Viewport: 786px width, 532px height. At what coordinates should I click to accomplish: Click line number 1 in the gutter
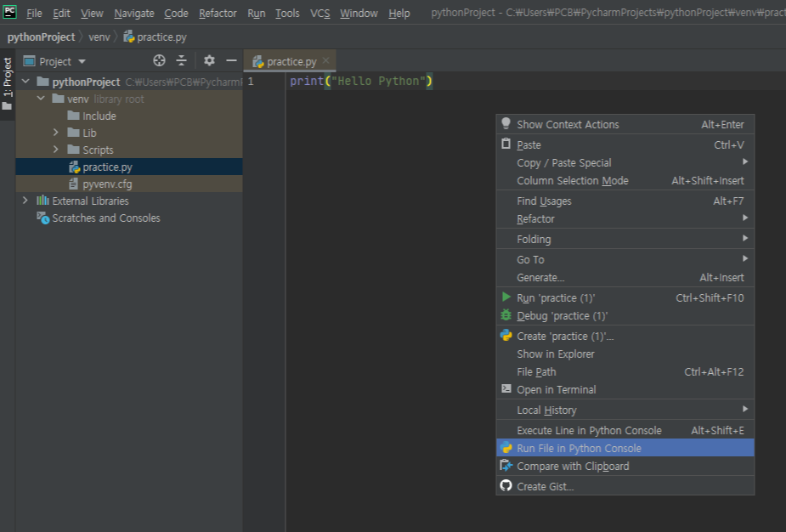click(x=251, y=82)
